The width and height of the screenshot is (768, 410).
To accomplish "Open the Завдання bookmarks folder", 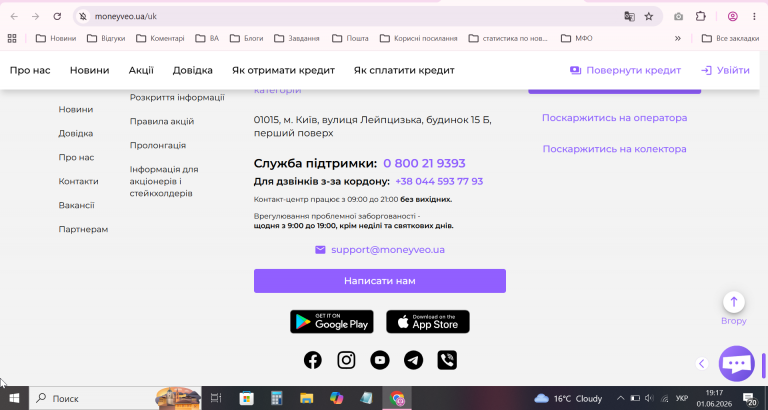I will click(297, 38).
